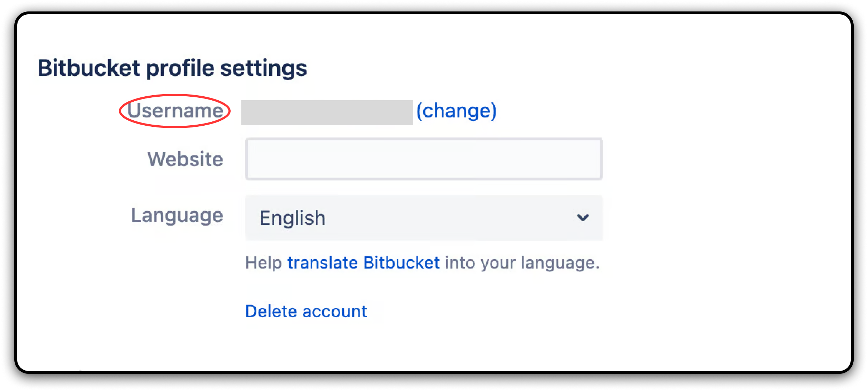Image resolution: width=868 pixels, height=391 pixels.
Task: Click the word Bitbucket in helper link
Action: tap(401, 263)
